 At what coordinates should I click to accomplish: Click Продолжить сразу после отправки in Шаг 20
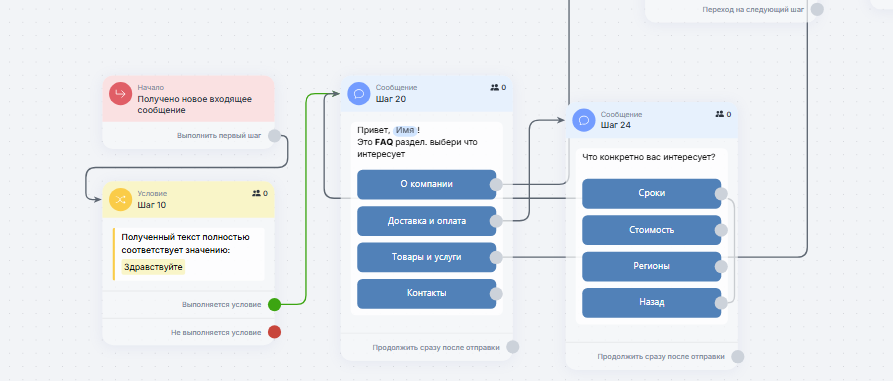click(436, 347)
